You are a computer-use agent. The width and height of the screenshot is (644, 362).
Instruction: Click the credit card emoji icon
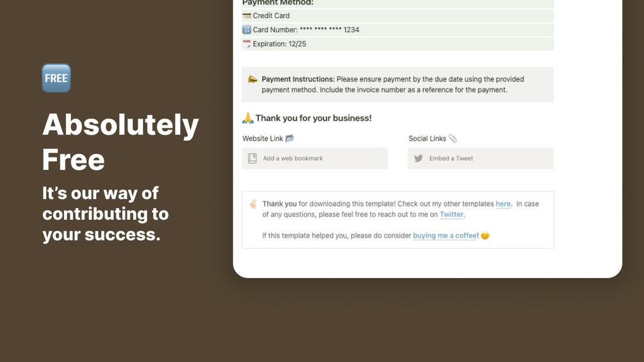(x=247, y=15)
